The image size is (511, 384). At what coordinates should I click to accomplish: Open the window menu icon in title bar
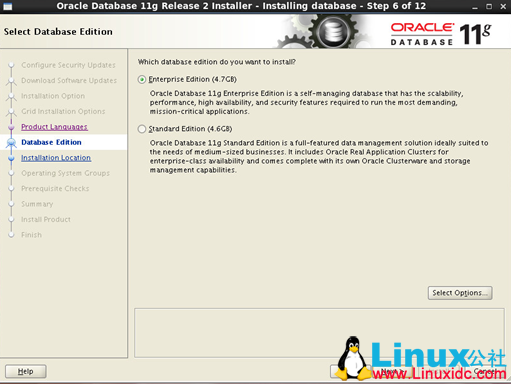point(7,6)
